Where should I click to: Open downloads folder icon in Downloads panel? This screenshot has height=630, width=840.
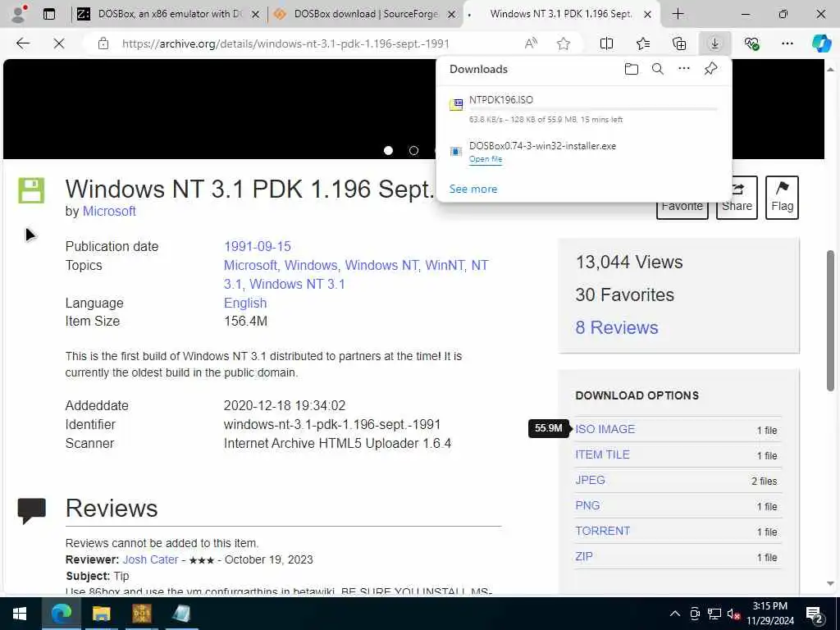tap(632, 69)
